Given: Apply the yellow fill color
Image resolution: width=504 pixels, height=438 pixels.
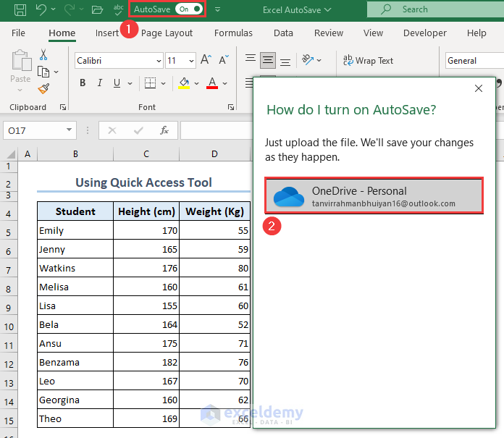Looking at the screenshot, I should coord(185,83).
